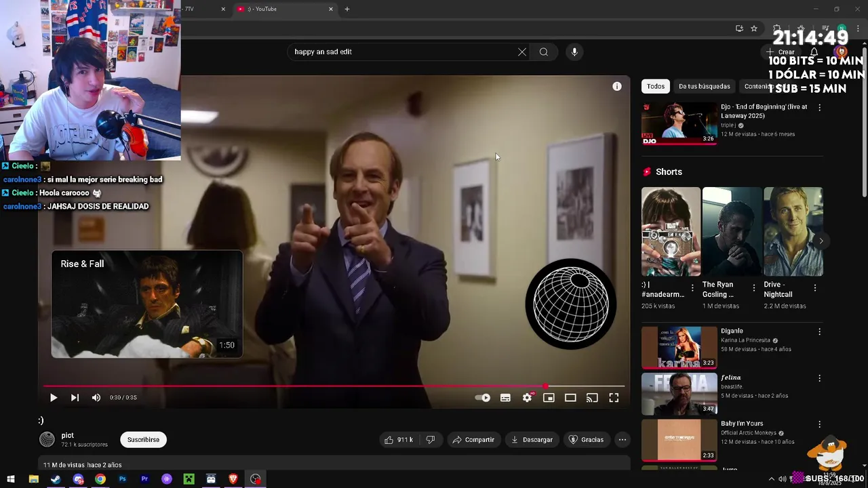The width and height of the screenshot is (868, 488).
Task: Open Baby I'm Yours video title
Action: [x=742, y=424]
